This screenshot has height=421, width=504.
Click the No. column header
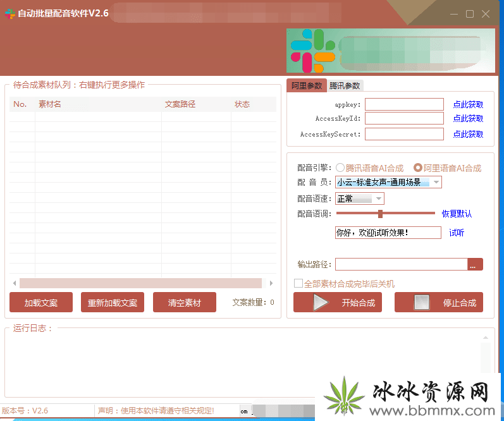click(x=22, y=104)
